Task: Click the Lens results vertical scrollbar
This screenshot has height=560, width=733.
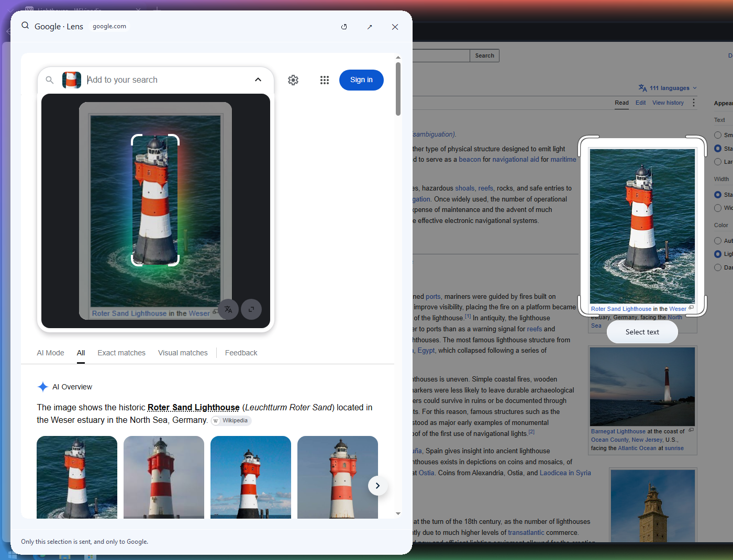Action: [x=398, y=89]
